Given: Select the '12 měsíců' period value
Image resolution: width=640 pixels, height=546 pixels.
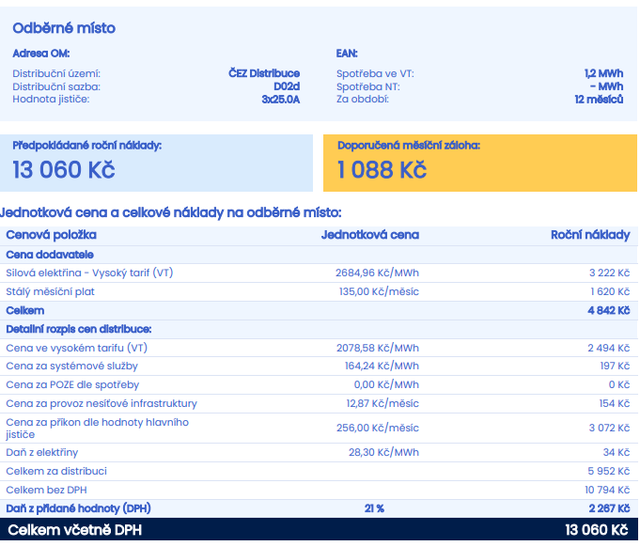Looking at the screenshot, I should 599,100.
